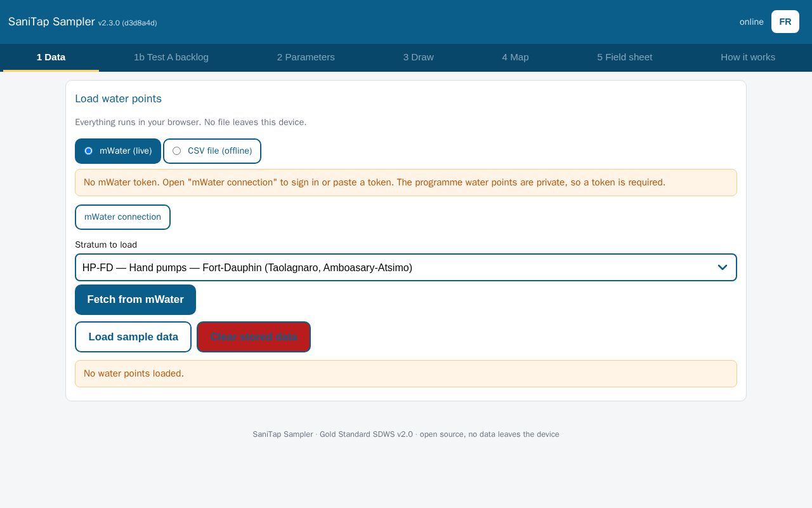Click the red Clear stored data button
Viewport: 812px width, 508px height.
(x=254, y=337)
